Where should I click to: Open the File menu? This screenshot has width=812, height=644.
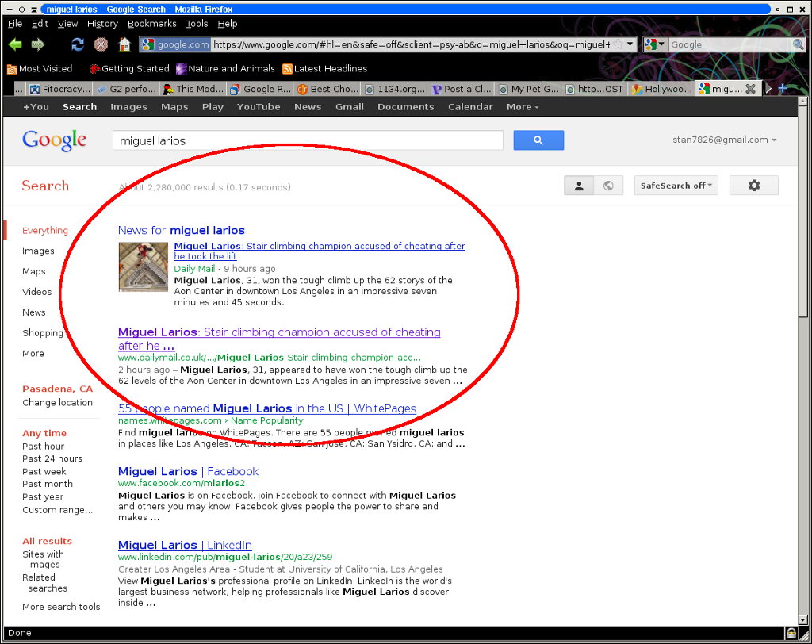point(15,23)
